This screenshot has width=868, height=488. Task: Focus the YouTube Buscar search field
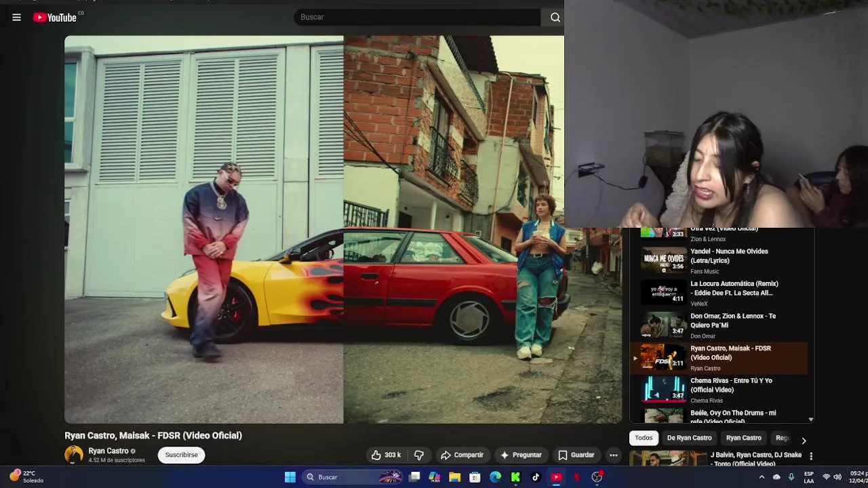(417, 17)
